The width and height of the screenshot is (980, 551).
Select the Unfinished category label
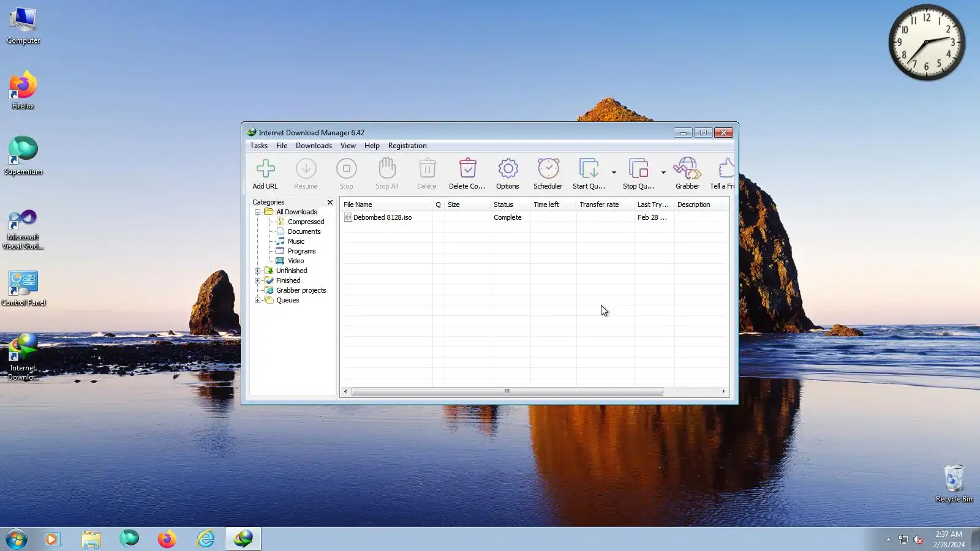pyautogui.click(x=292, y=271)
